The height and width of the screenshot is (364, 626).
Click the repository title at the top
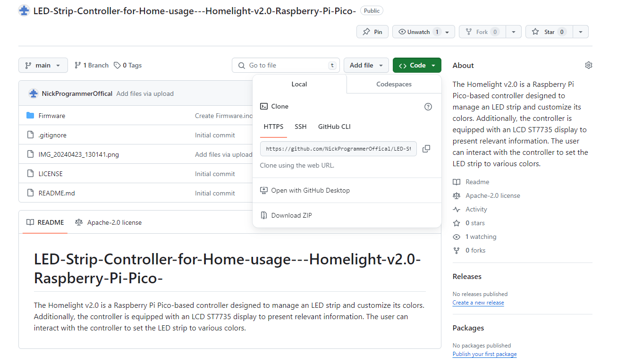pyautogui.click(x=195, y=10)
